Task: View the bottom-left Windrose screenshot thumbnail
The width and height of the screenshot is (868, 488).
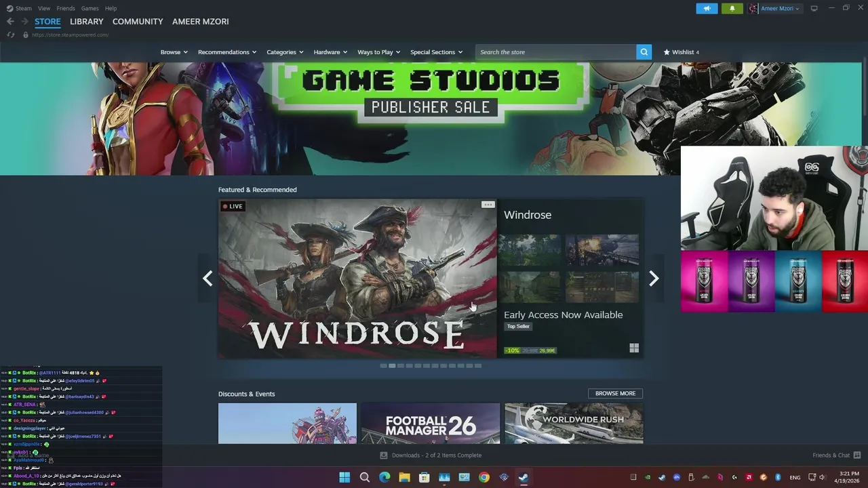Action: (x=530, y=287)
